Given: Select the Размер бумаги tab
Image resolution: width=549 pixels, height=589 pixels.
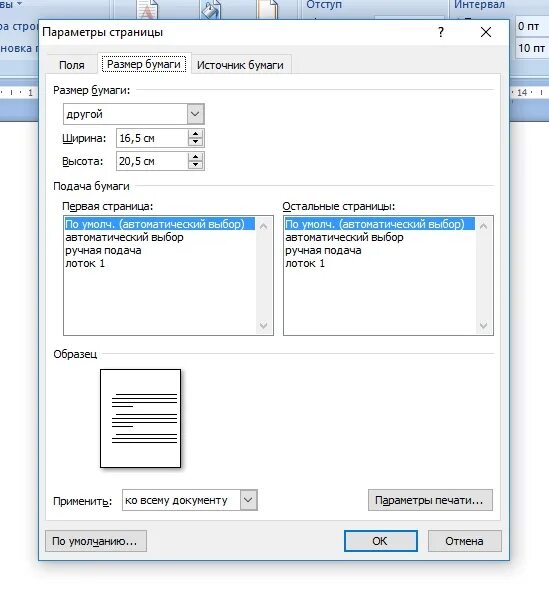Looking at the screenshot, I should pos(144,64).
